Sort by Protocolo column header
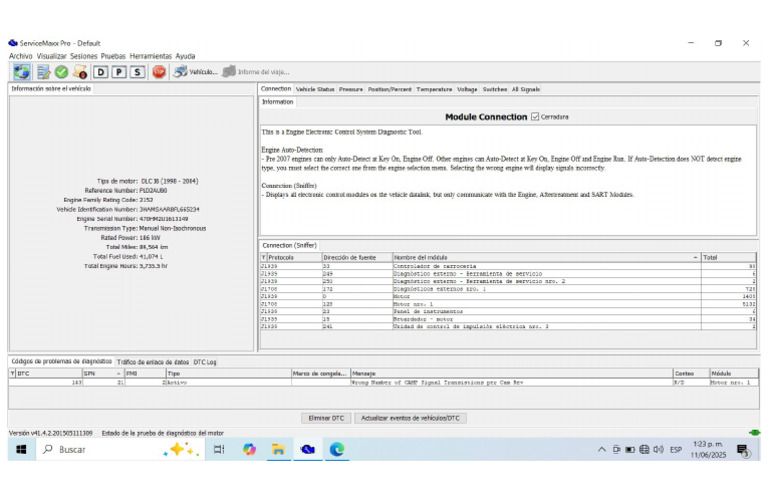The height and width of the screenshot is (497, 768). (x=294, y=257)
